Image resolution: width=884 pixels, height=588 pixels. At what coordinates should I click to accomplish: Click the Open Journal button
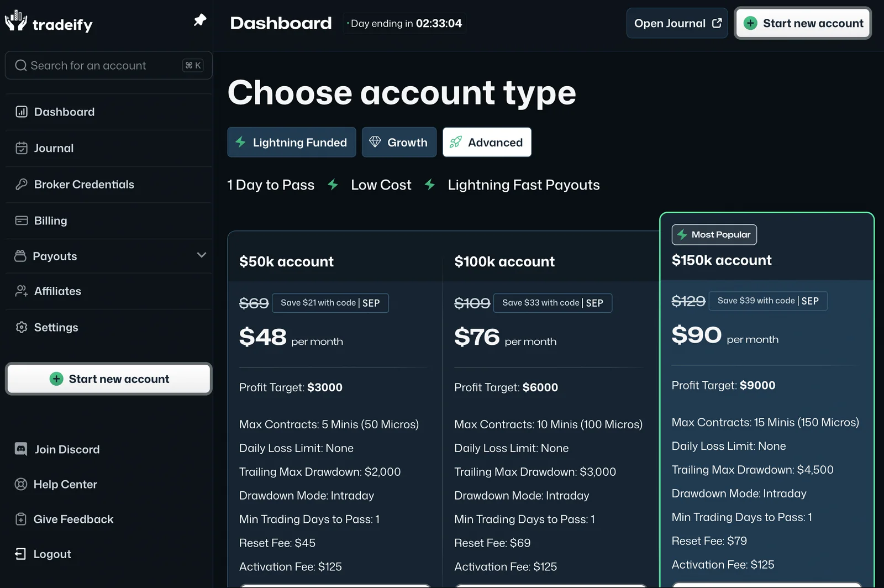point(677,23)
